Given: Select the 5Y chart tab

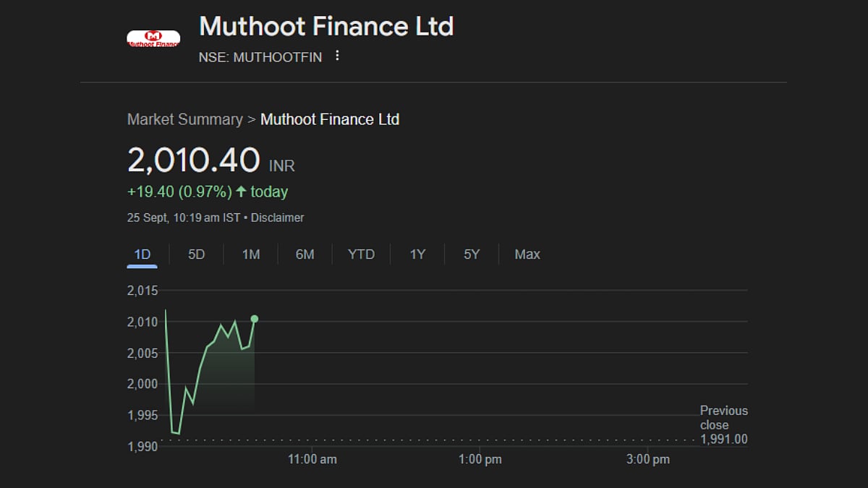Looking at the screenshot, I should tap(472, 254).
